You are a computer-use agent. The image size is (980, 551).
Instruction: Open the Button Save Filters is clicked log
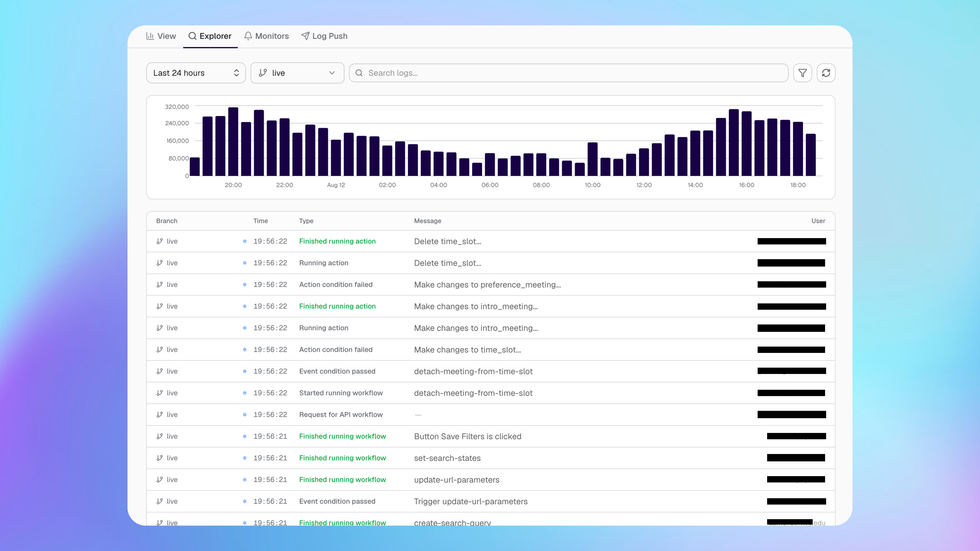pos(491,437)
